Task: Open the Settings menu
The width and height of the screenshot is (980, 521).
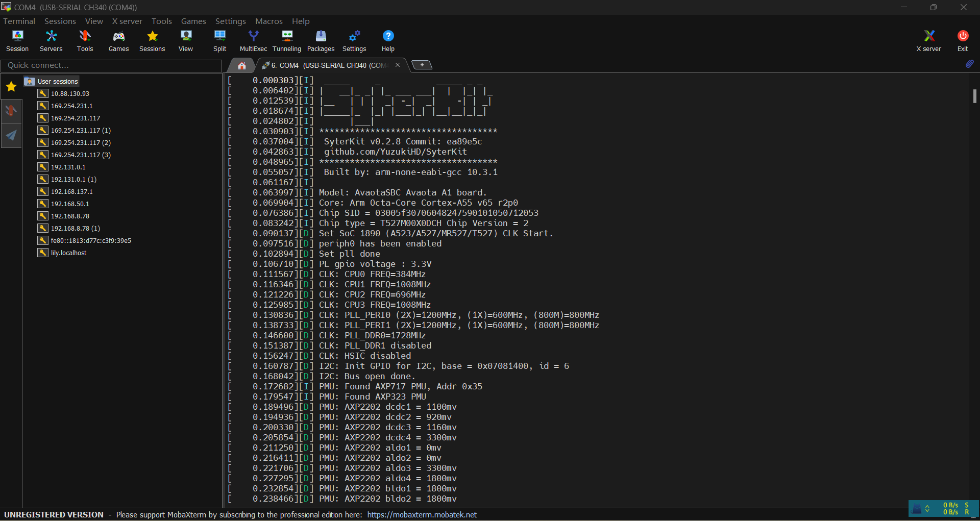Action: pos(230,21)
